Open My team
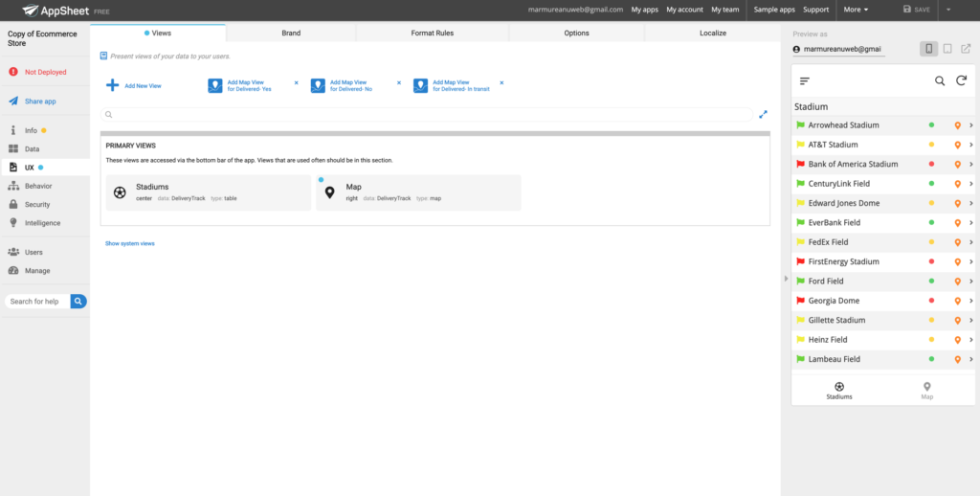Viewport: 980px width, 496px height. pos(725,10)
